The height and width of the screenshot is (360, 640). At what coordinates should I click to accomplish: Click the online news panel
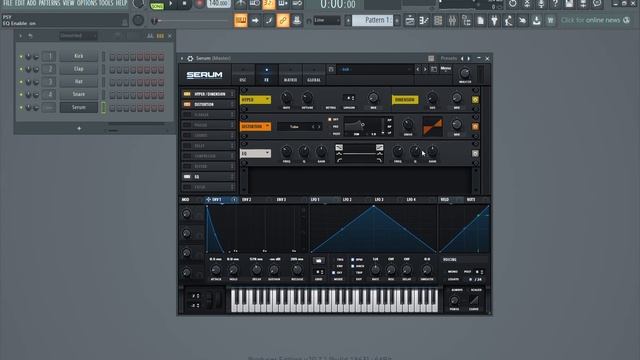coord(595,20)
